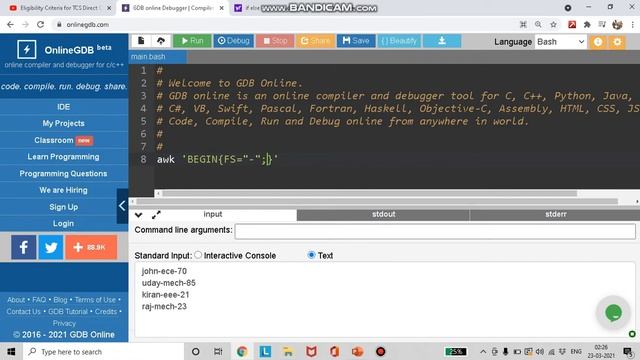Open the editor settings gear
Image resolution: width=640 pixels, height=360 pixels.
coord(617,42)
